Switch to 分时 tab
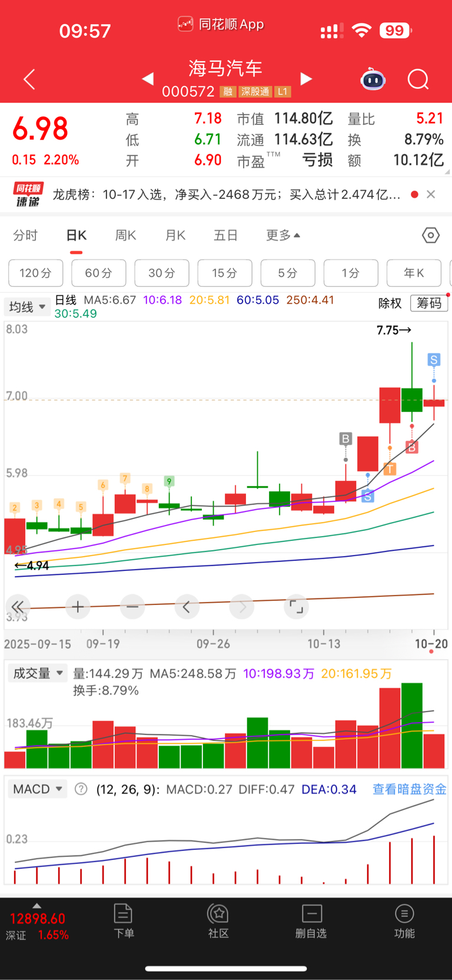Image resolution: width=452 pixels, height=980 pixels. click(x=25, y=235)
